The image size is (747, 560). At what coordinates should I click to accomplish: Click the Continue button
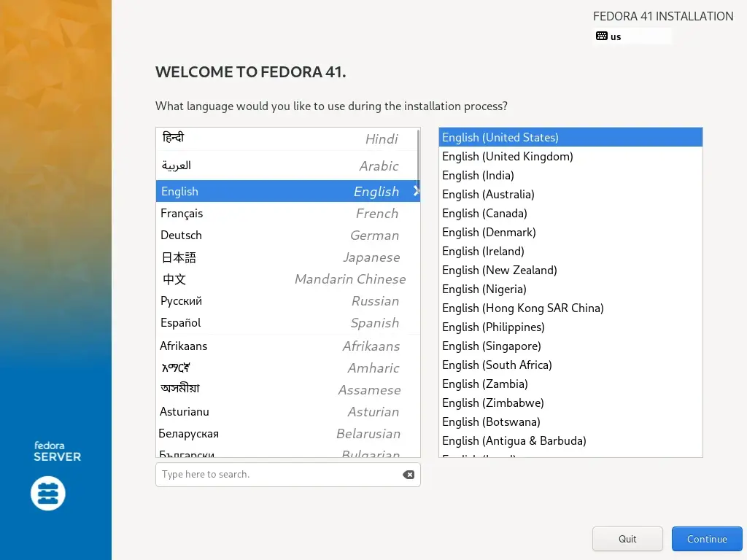pyautogui.click(x=707, y=539)
